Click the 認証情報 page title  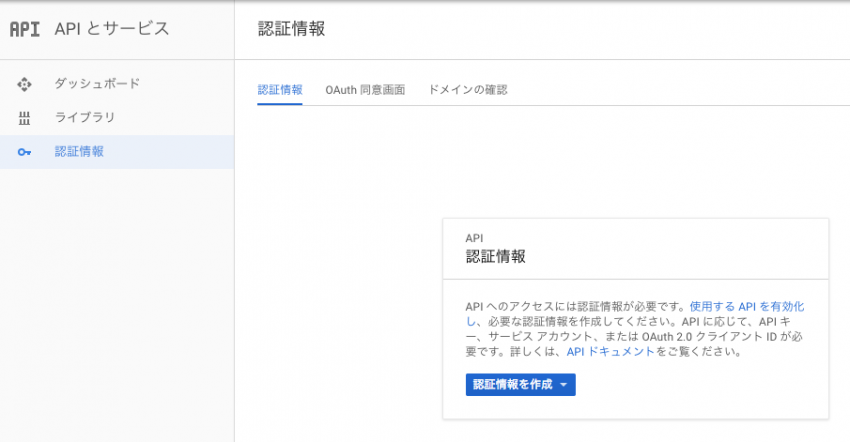click(291, 29)
